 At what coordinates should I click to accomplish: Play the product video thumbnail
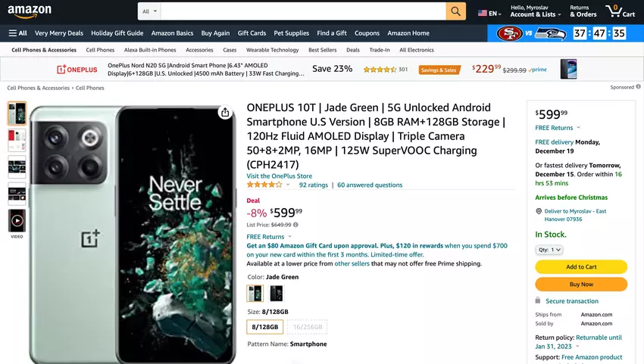17,221
